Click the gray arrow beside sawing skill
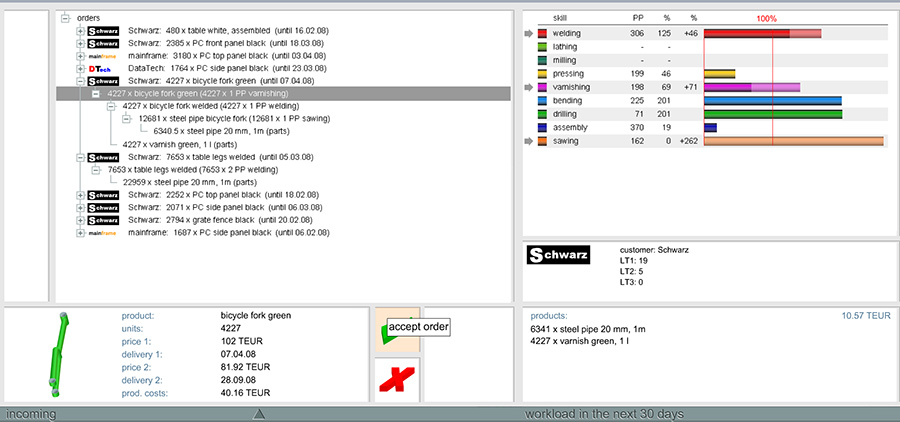900x422 pixels. tap(529, 141)
